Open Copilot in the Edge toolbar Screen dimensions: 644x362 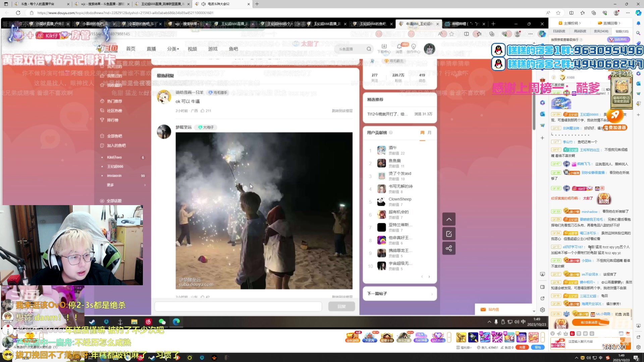pyautogui.click(x=638, y=13)
